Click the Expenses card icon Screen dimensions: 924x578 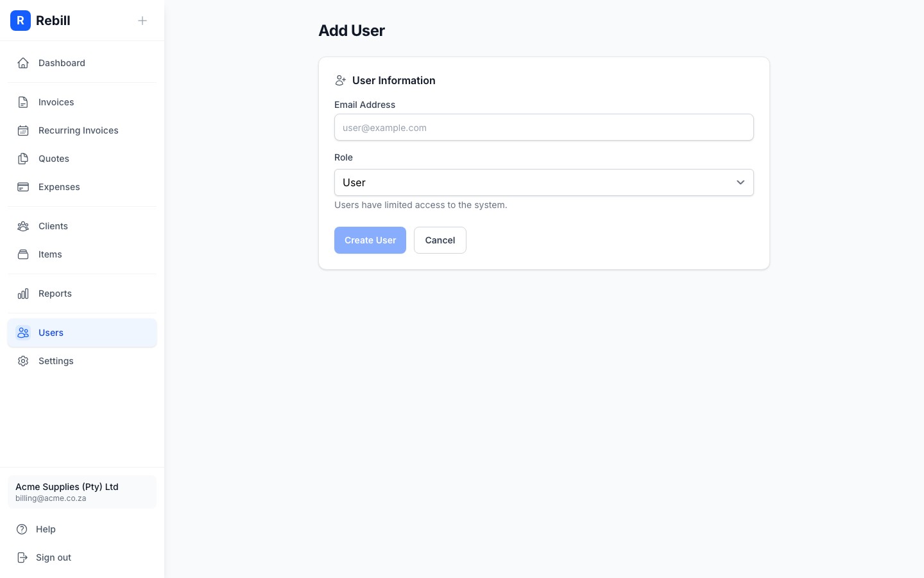click(x=23, y=187)
